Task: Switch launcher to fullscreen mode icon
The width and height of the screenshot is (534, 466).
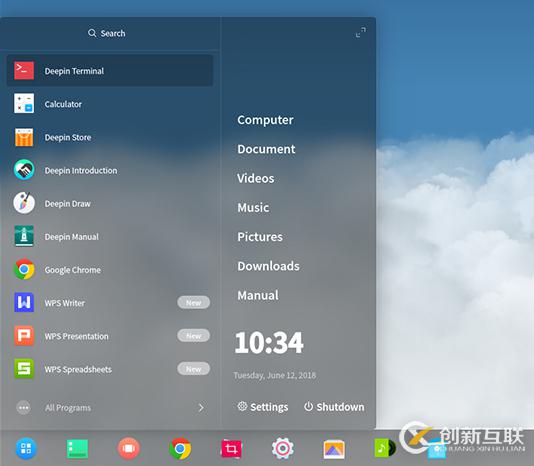Action: (361, 32)
